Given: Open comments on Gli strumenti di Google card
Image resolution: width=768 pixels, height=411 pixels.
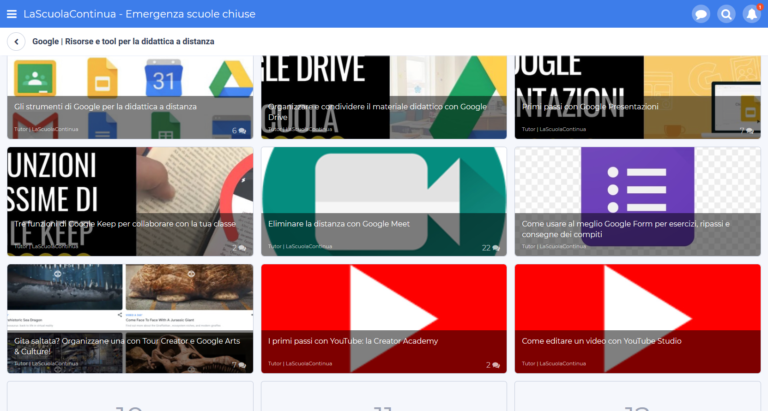Looking at the screenshot, I should (239, 131).
